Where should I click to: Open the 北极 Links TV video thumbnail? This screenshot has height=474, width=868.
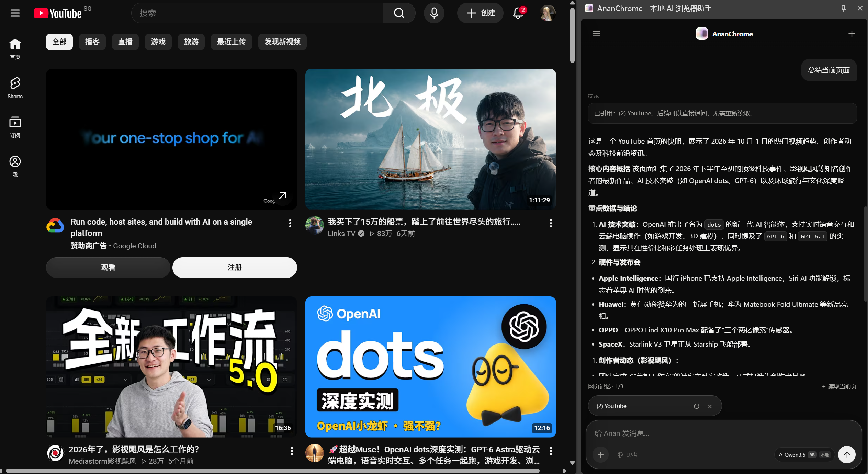click(x=430, y=139)
